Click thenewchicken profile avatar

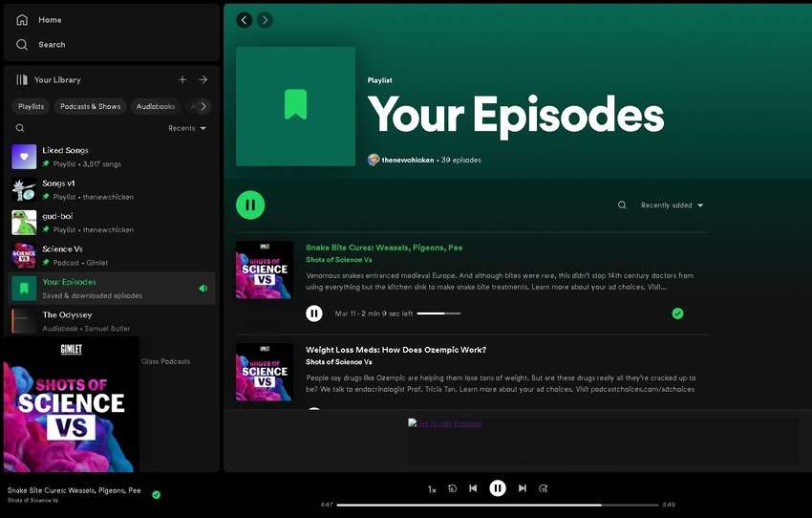[374, 160]
